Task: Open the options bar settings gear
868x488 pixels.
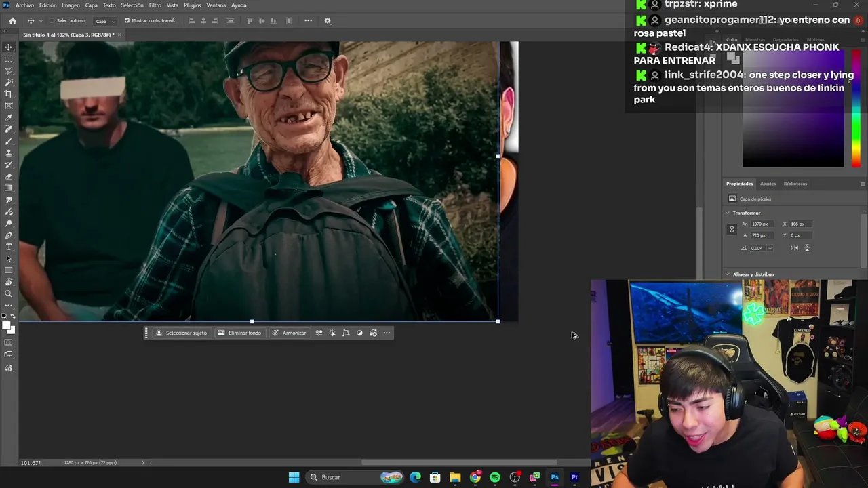Action: click(328, 20)
